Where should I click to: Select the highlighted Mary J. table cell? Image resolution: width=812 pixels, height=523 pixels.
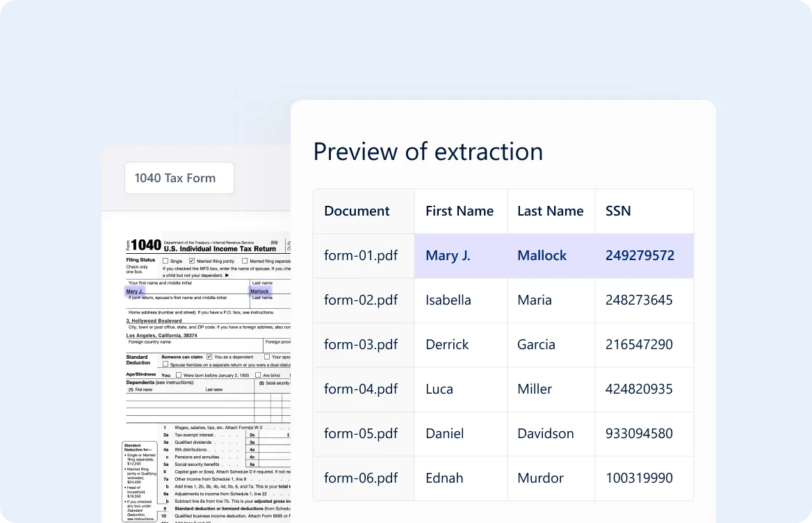(x=448, y=255)
